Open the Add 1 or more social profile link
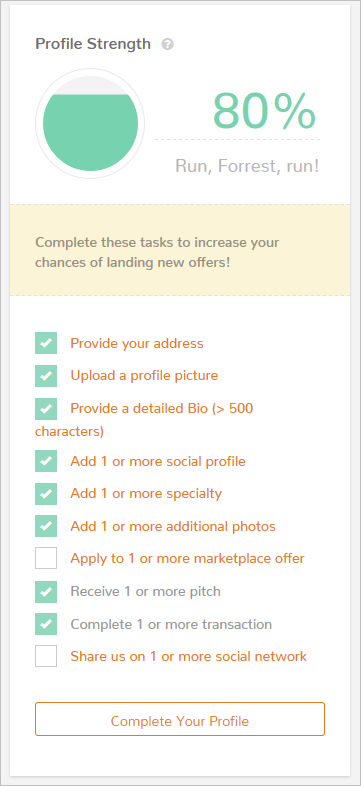This screenshot has height=786, width=361. 158,461
